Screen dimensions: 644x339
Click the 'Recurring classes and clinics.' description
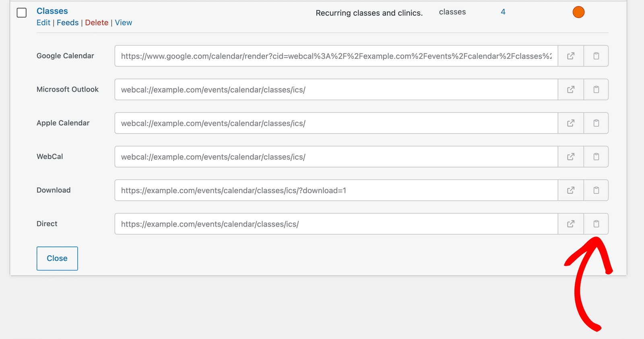(x=369, y=13)
